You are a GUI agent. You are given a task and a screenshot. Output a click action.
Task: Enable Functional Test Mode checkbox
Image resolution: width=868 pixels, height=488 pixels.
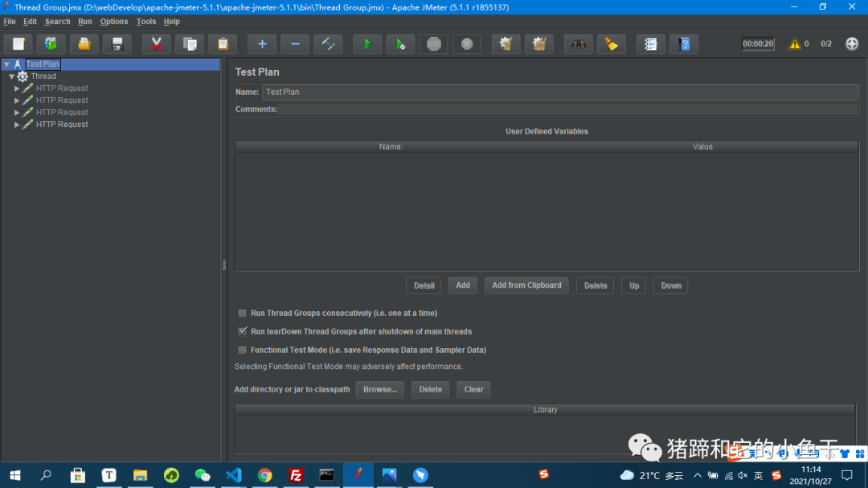click(x=243, y=350)
